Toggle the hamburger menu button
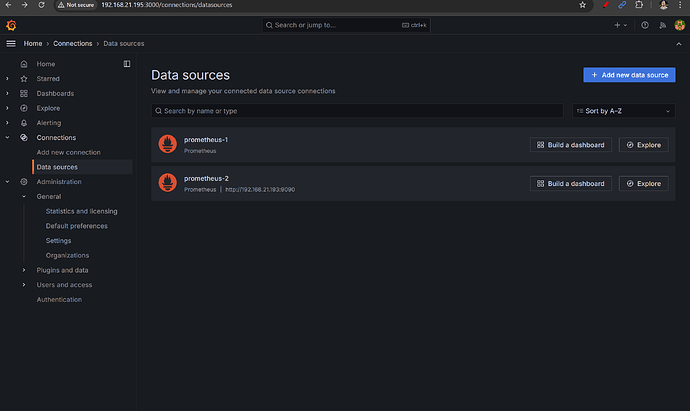The image size is (690, 411). pos(11,44)
